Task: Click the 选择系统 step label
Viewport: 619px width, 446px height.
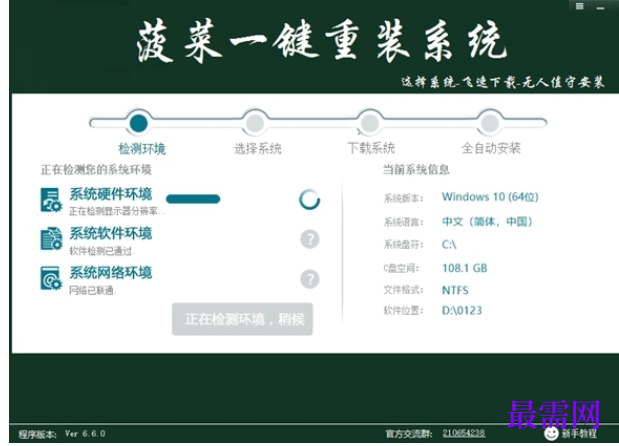Action: coord(258,148)
